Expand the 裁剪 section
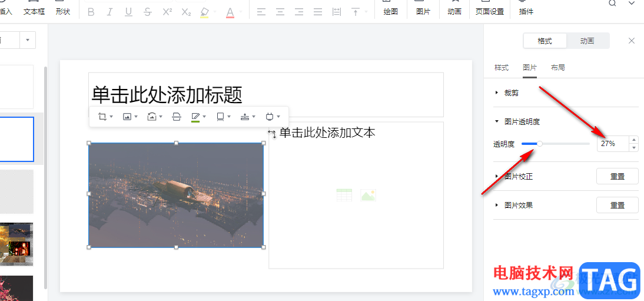644x301 pixels. [x=512, y=92]
